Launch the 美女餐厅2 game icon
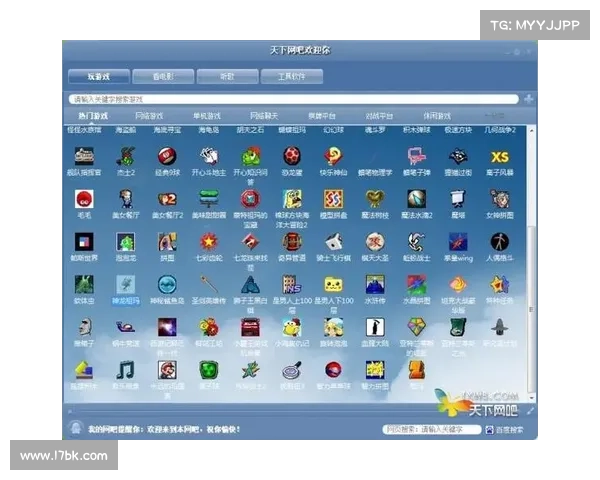This screenshot has height=480, width=600. [167, 199]
